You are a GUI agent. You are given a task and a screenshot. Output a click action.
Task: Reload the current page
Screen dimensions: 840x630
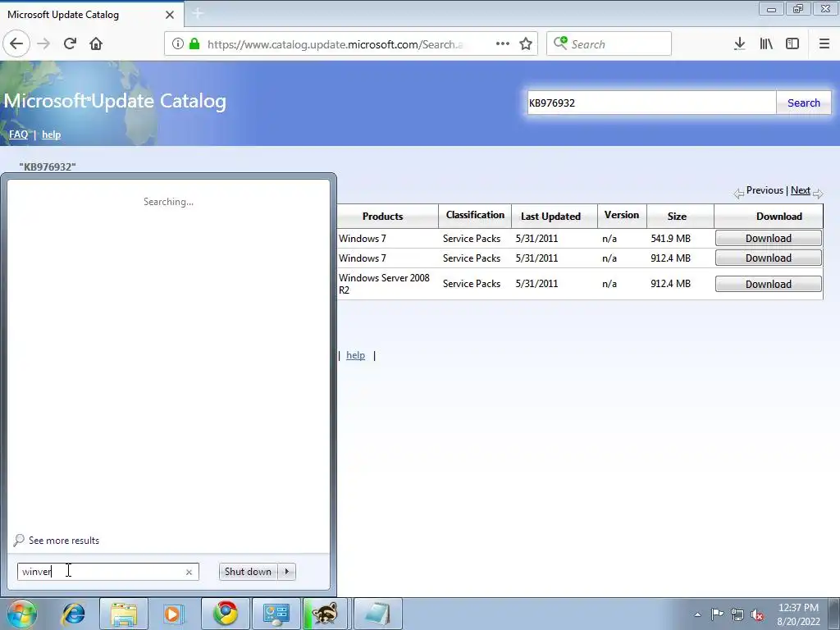(x=70, y=43)
